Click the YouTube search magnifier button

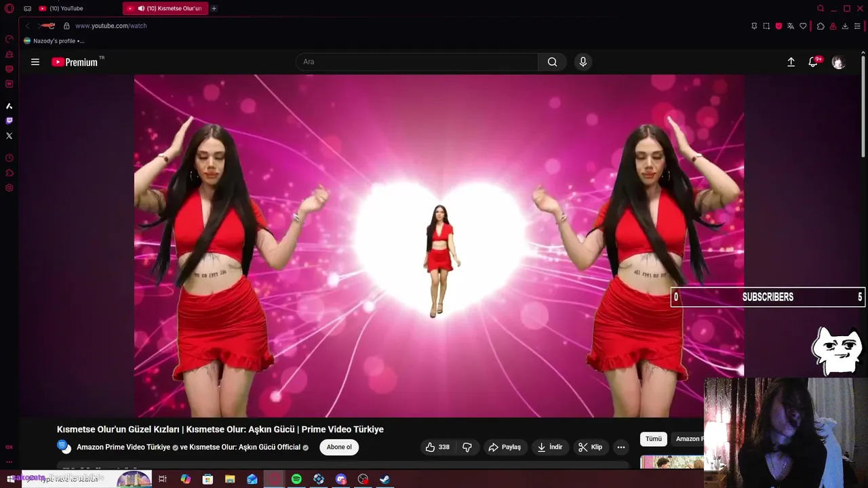pos(553,62)
